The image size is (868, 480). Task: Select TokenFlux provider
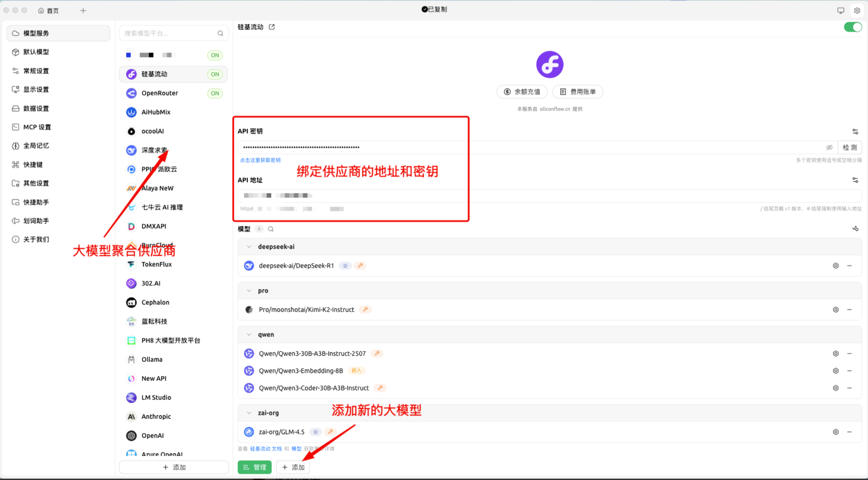pyautogui.click(x=174, y=264)
